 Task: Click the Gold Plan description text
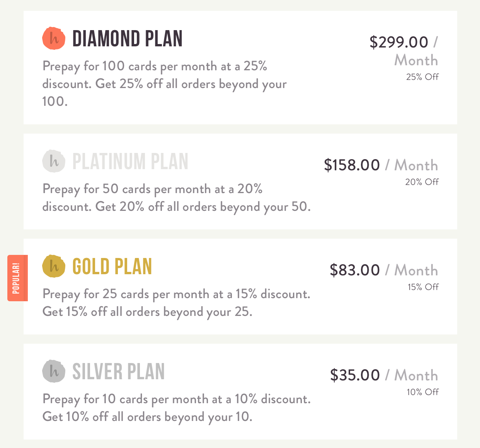(x=176, y=302)
